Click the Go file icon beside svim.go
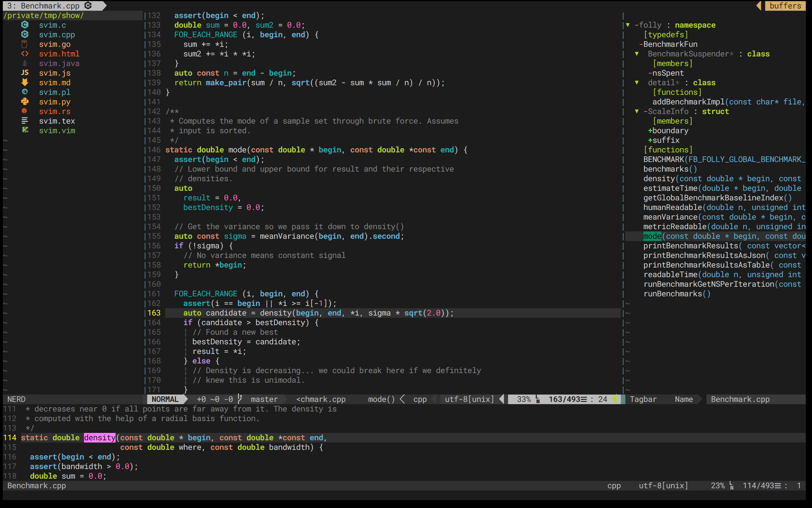This screenshot has height=508, width=812. [x=25, y=44]
